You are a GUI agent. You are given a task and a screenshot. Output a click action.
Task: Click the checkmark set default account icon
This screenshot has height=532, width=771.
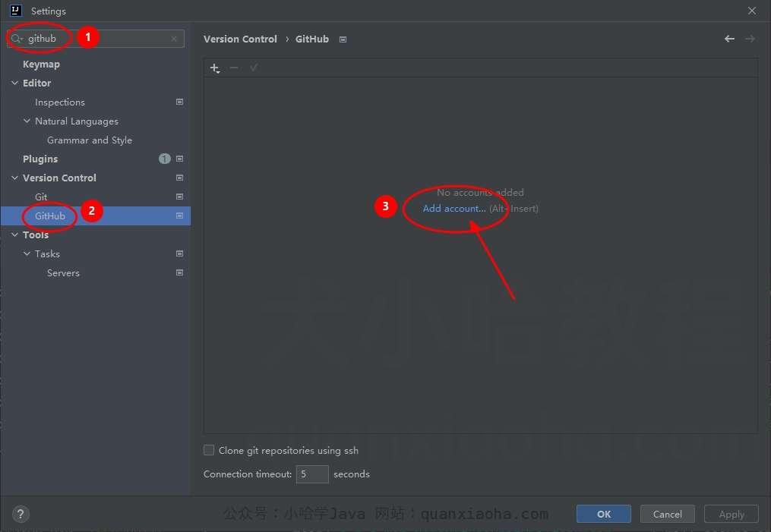click(x=254, y=68)
